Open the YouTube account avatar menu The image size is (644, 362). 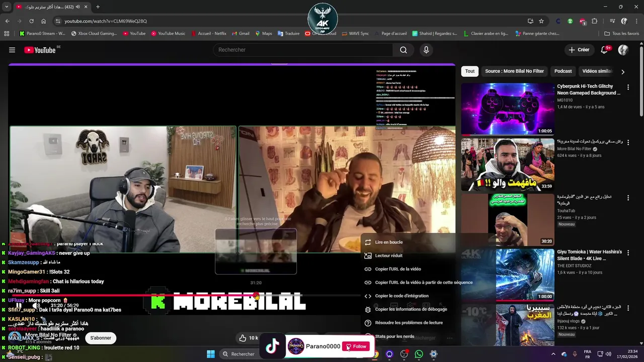[x=623, y=50]
